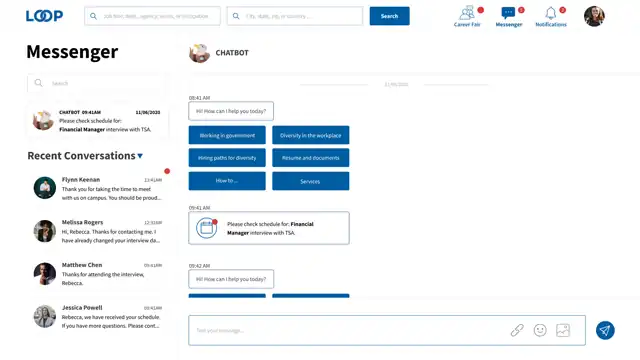
Task: Click the CHATBOT title in chat header
Action: (x=232, y=53)
